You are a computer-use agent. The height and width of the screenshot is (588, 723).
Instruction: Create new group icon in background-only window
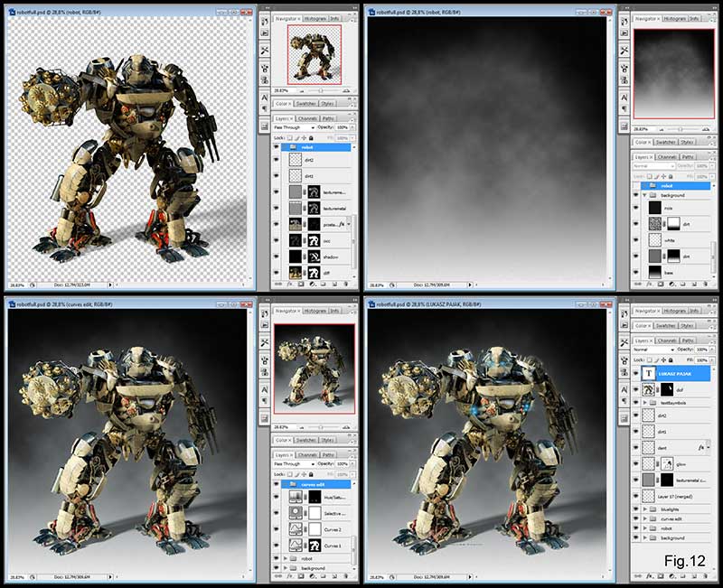click(683, 284)
